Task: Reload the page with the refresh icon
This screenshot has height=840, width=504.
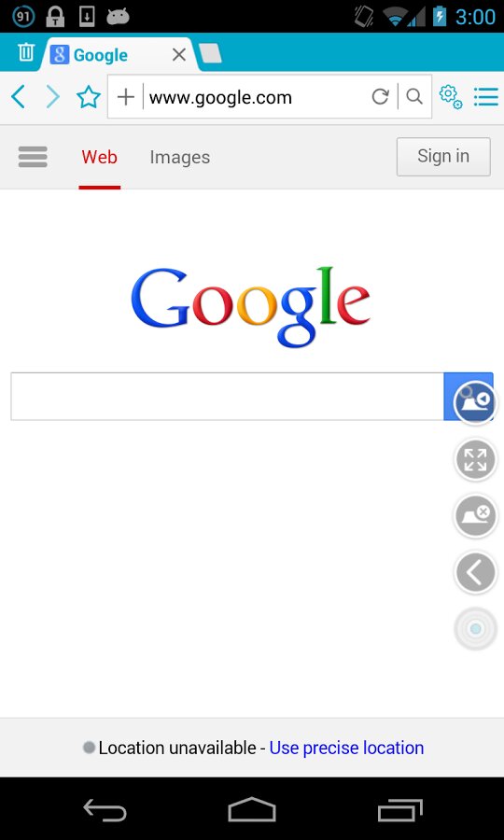Action: (x=380, y=97)
